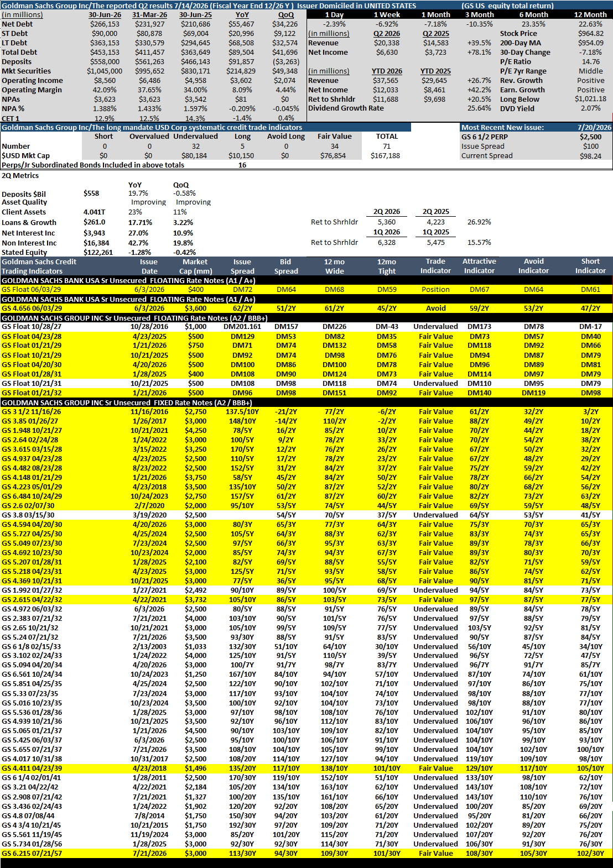Click the Q2 2026 Revenue figure
The image size is (613, 868).
coord(386,43)
